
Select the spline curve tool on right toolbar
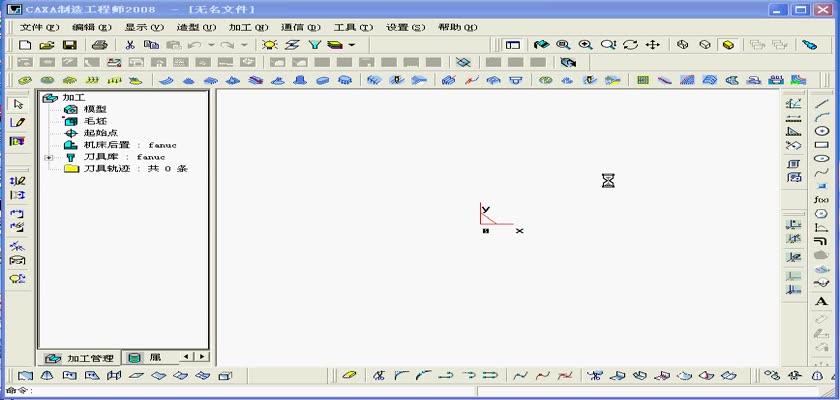pyautogui.click(x=821, y=172)
